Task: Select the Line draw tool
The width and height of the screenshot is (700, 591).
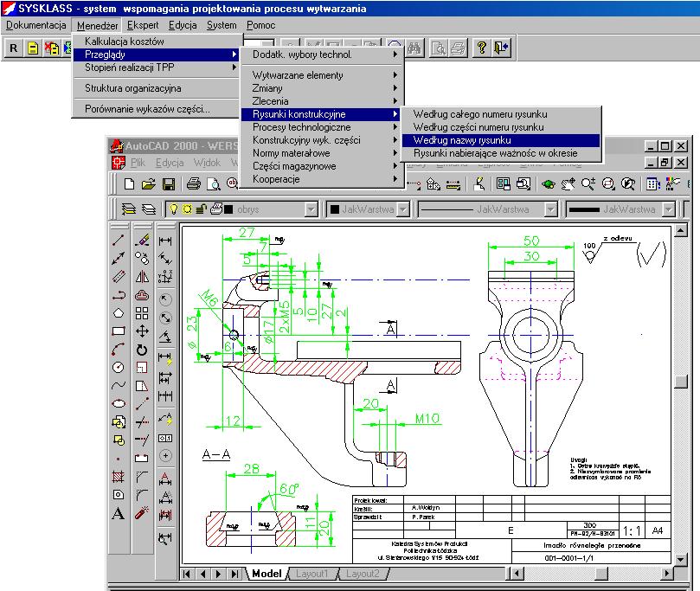Action: point(119,241)
